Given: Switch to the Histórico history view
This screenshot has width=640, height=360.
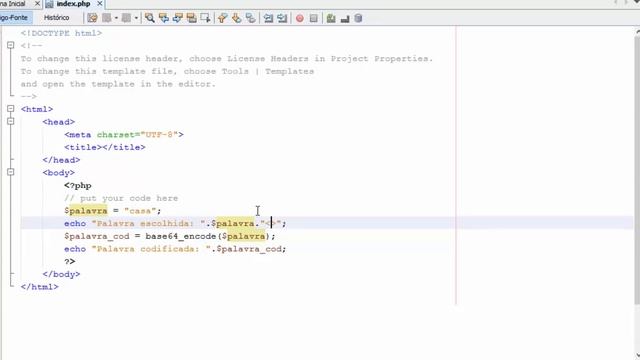Looking at the screenshot, I should [x=56, y=18].
